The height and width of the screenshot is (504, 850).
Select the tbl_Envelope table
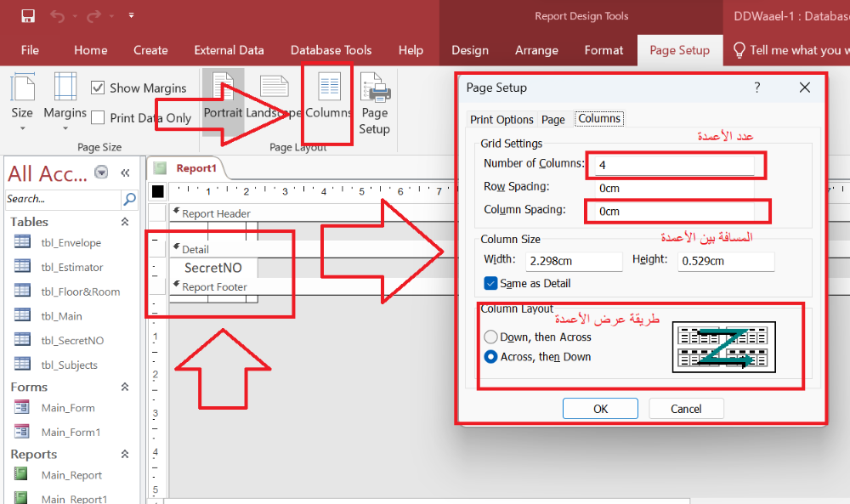71,242
